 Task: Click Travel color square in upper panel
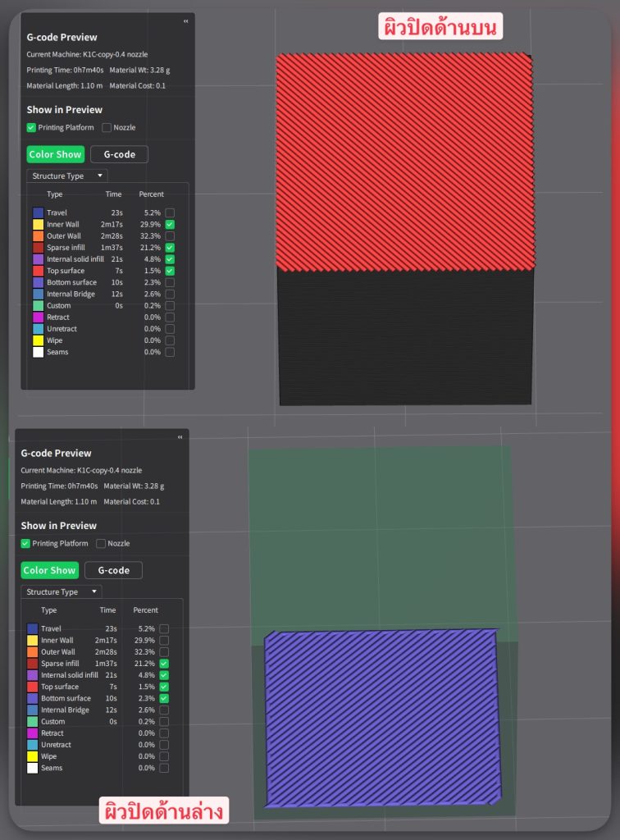(38, 212)
